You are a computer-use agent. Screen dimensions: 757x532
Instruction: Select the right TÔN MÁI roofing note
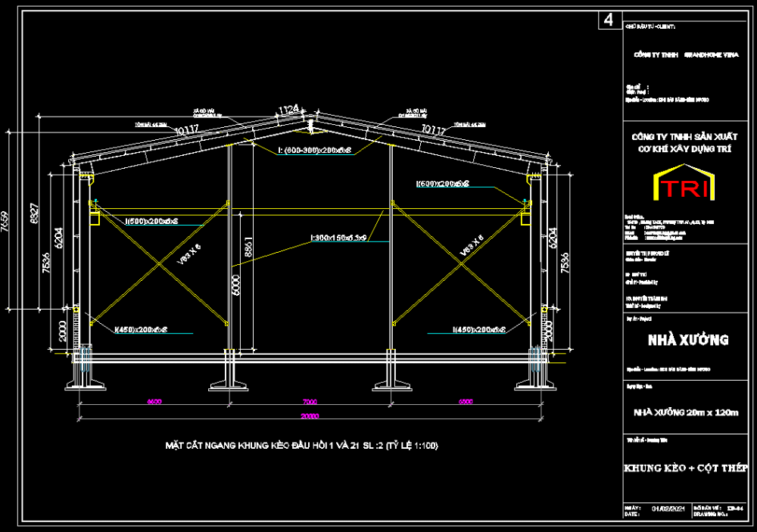coord(469,125)
